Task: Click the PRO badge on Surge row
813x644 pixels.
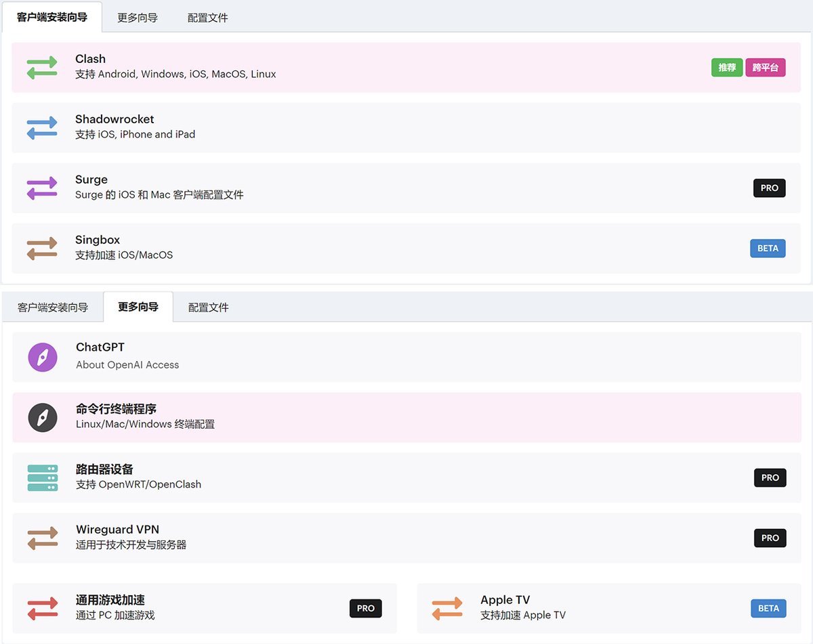Action: pos(770,188)
